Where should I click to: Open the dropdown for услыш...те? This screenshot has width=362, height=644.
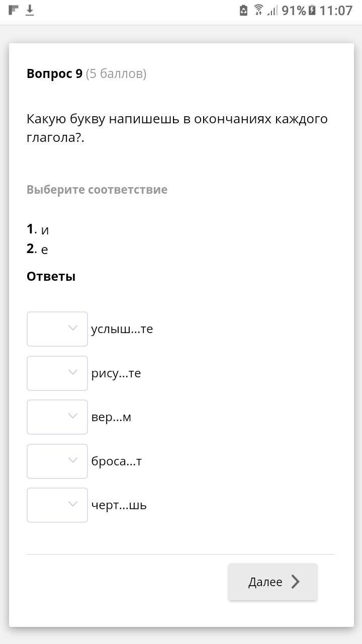coord(57,329)
